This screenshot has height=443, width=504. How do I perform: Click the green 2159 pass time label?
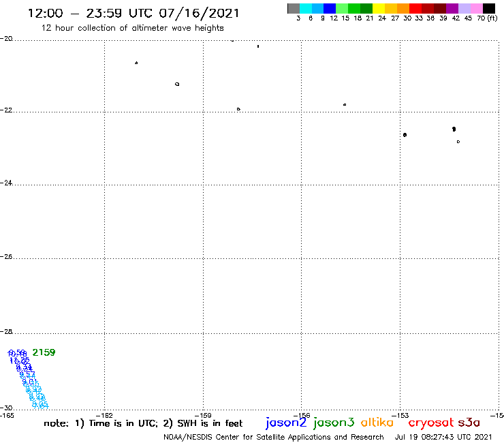coord(44,352)
